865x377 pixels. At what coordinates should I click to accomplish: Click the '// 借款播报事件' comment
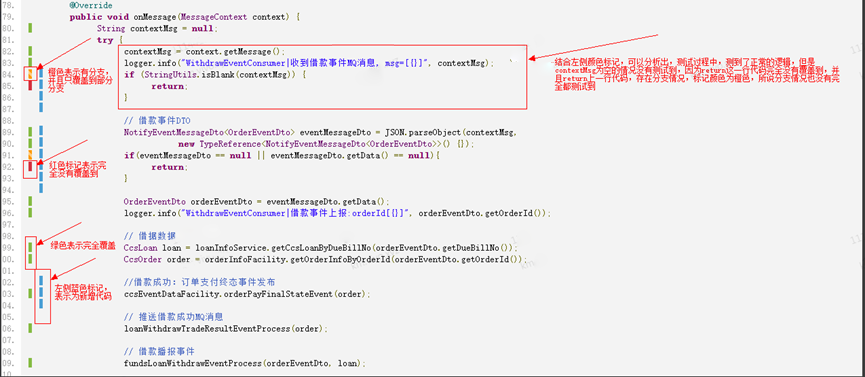pos(159,352)
